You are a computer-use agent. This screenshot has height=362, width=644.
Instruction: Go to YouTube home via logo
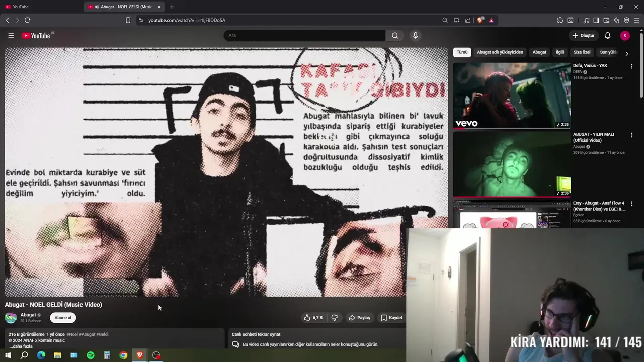coord(36,35)
